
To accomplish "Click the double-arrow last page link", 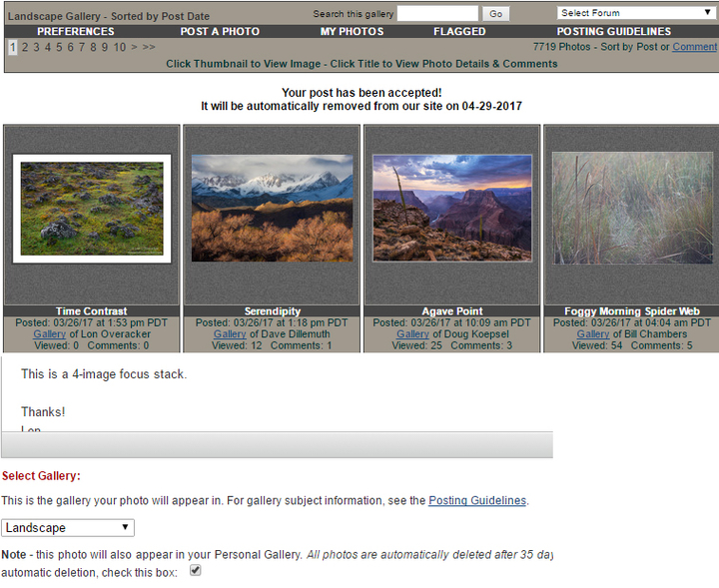I will pos(149,47).
